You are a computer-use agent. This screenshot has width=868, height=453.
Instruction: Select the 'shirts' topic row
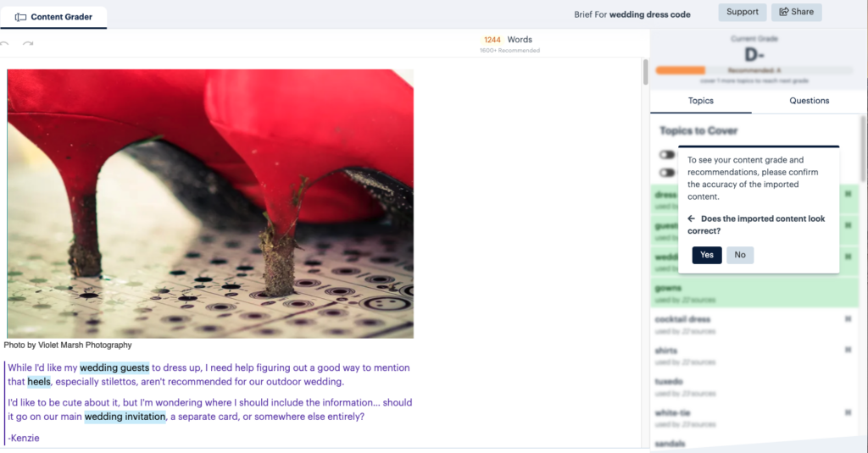[x=754, y=356]
